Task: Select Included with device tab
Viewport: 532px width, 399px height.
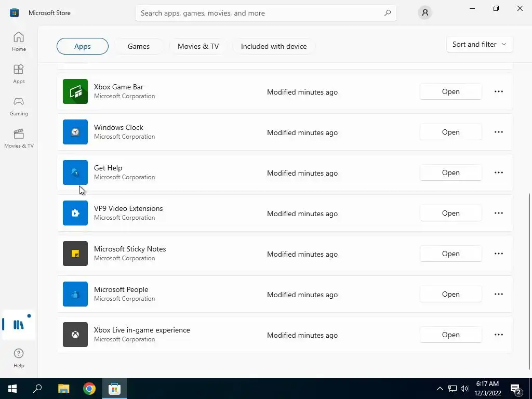Action: click(274, 46)
